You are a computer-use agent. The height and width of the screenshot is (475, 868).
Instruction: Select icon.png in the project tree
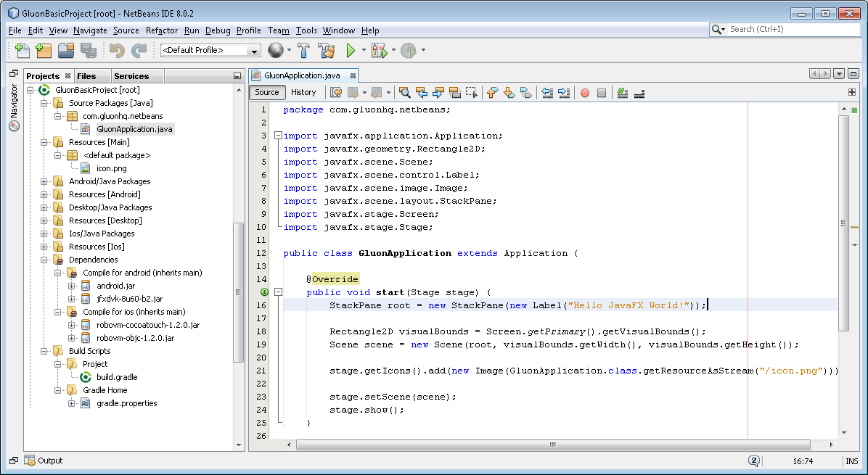point(111,169)
